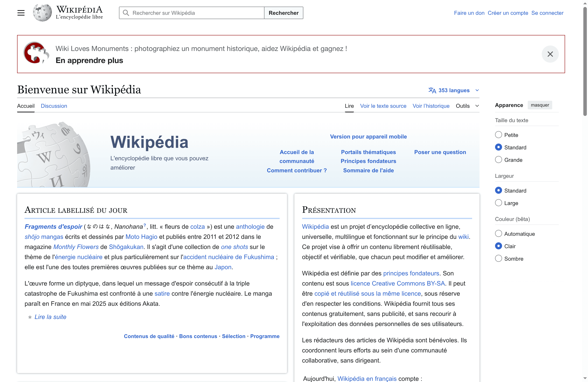Screen dimensions: 588x382
Task: Dismiss the Wiki Loves Monuments banner
Action: [550, 54]
